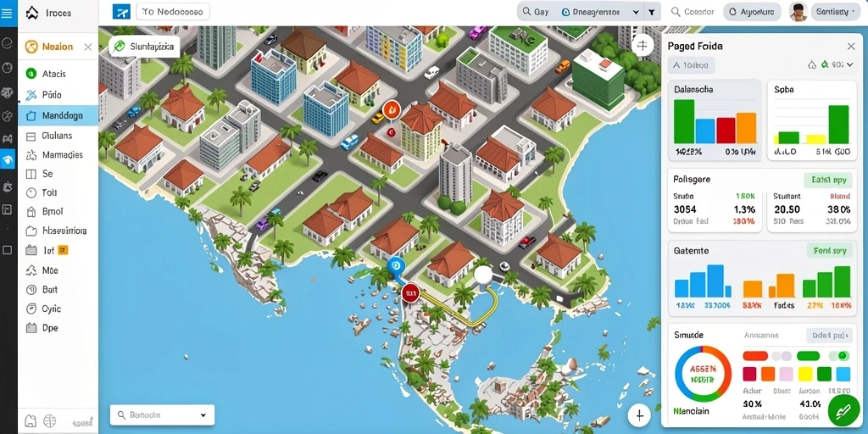
Task: Toggle the grey pill switch in Smutde card
Action: tap(781, 356)
